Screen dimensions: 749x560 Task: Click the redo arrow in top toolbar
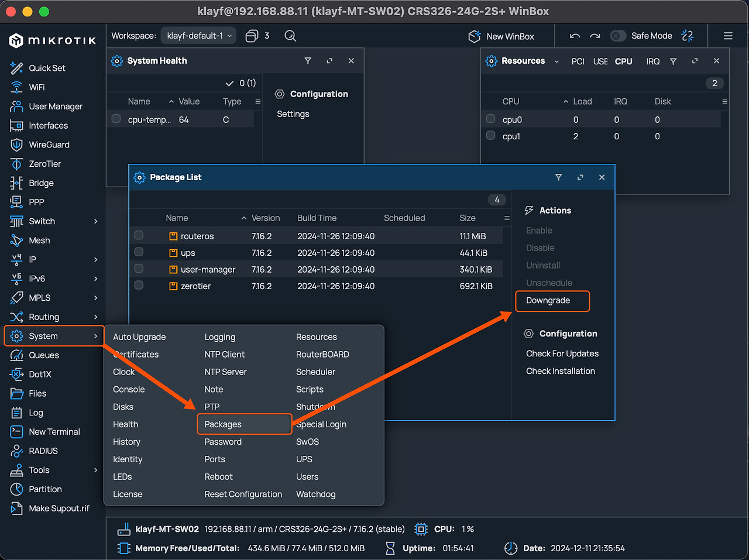[595, 36]
